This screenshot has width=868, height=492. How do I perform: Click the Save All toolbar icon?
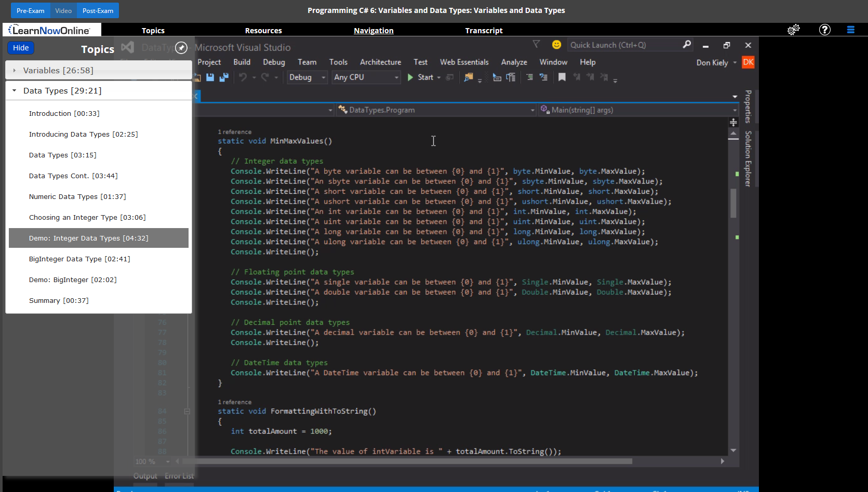[x=224, y=77]
